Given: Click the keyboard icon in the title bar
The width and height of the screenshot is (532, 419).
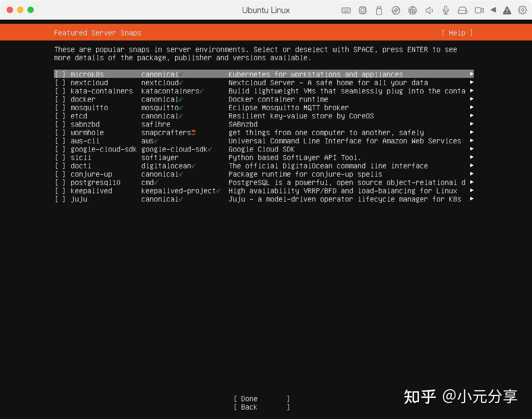Looking at the screenshot, I should tap(346, 10).
